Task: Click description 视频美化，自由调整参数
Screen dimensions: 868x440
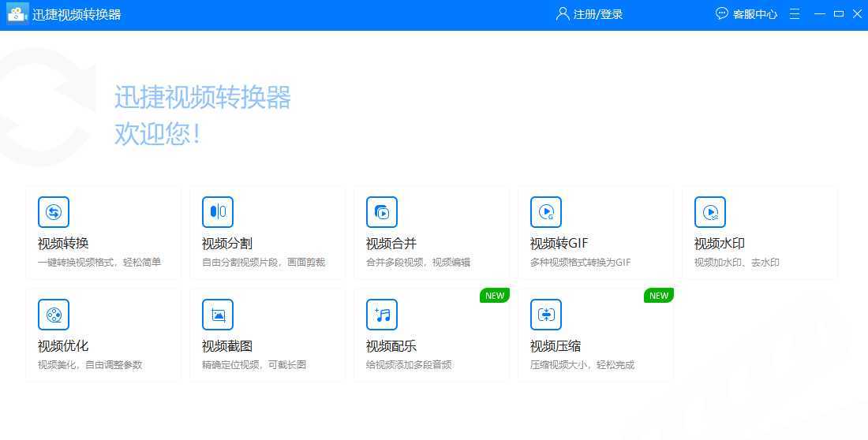Action: coord(90,365)
